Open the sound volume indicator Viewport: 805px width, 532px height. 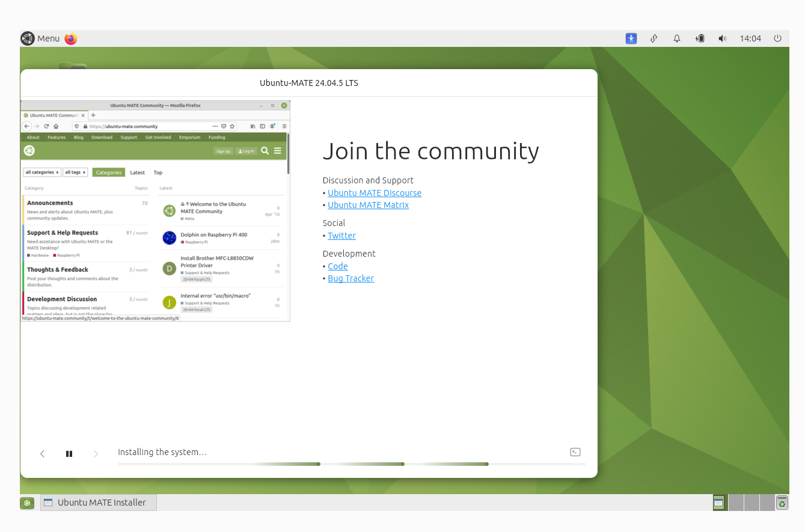pyautogui.click(x=723, y=38)
